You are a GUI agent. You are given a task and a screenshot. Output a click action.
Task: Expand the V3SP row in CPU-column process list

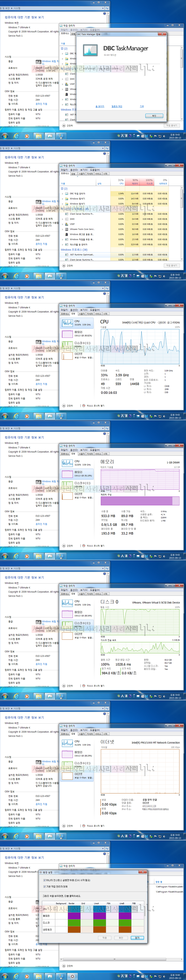tap(63, 224)
